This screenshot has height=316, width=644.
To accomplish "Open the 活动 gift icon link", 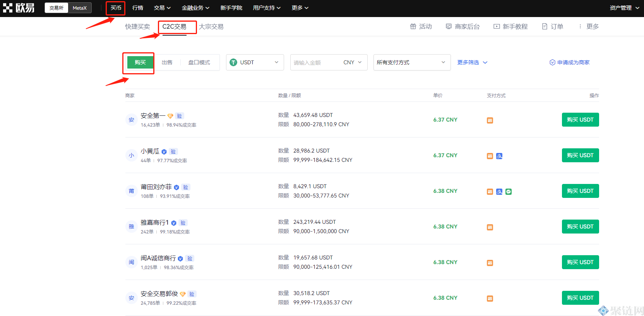I will 421,26.
